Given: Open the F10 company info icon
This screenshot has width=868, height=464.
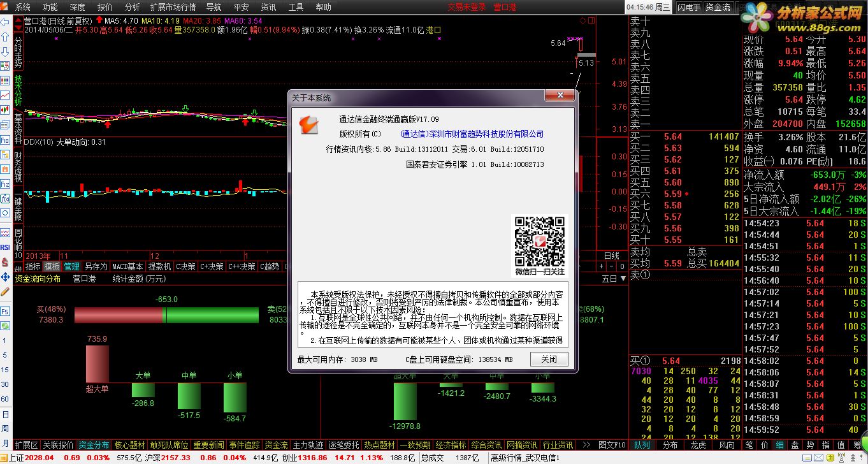Looking at the screenshot, I should tap(5, 140).
